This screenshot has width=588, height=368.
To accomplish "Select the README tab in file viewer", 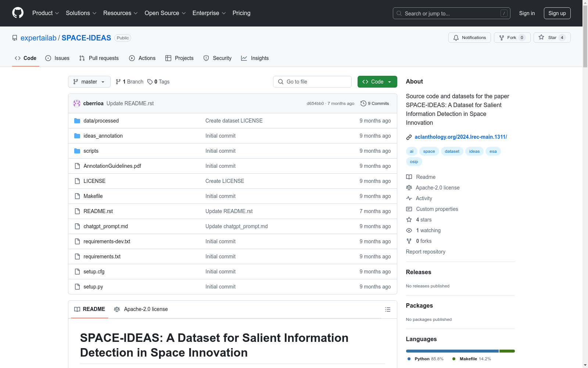I will [90, 309].
